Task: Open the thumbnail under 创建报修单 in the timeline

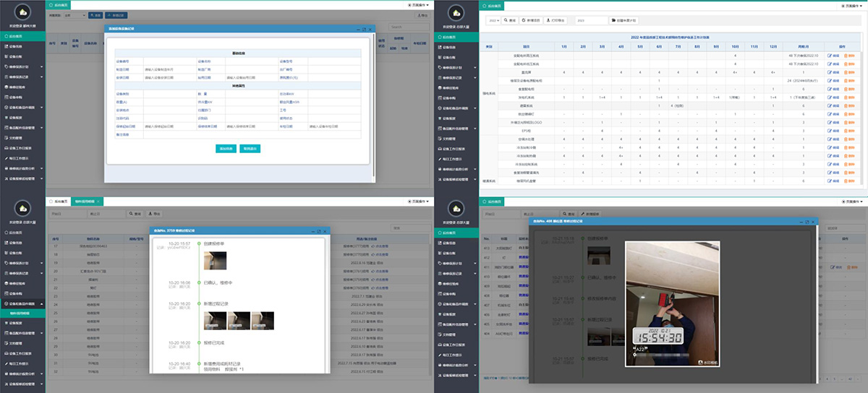Action: pos(215,260)
